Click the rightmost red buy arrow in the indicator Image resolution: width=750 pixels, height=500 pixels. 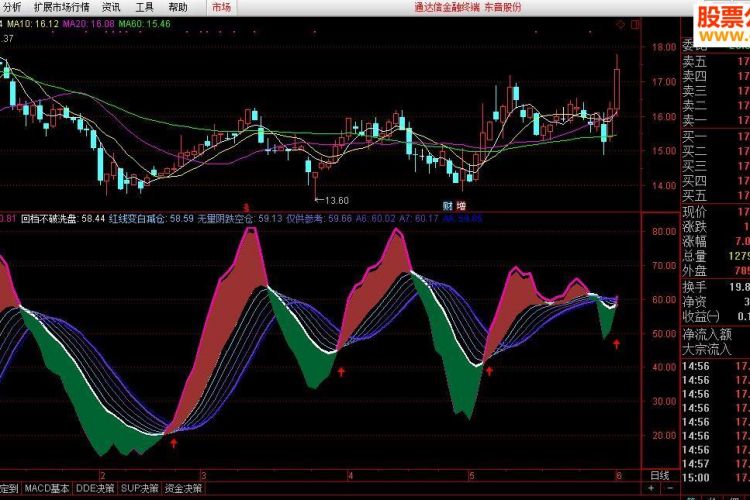pyautogui.click(x=617, y=344)
